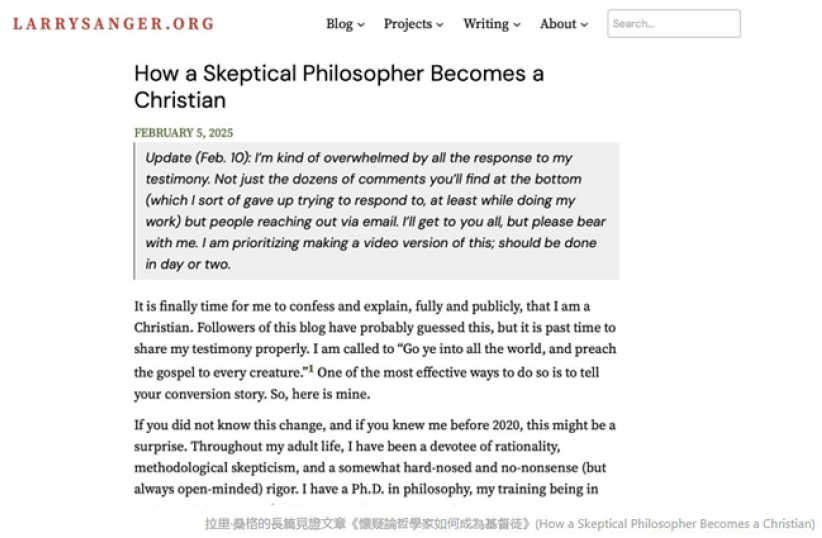The image size is (822, 538).
Task: Expand the chevron arrow beside Projects
Action: point(440,25)
